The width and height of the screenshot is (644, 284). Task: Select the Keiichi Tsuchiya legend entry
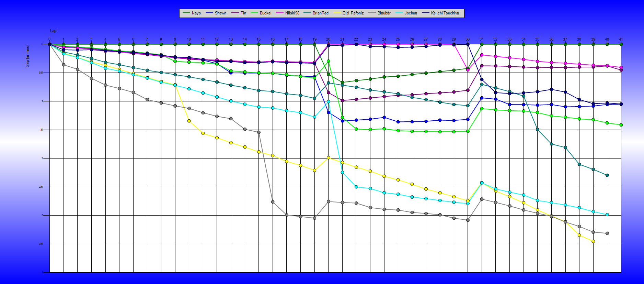pos(440,13)
